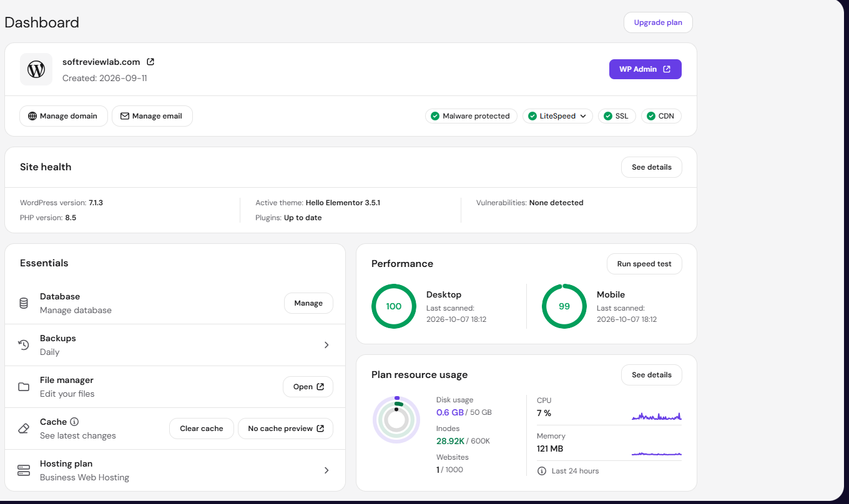The image size is (849, 504).
Task: Click the Backups history clock icon
Action: (24, 345)
